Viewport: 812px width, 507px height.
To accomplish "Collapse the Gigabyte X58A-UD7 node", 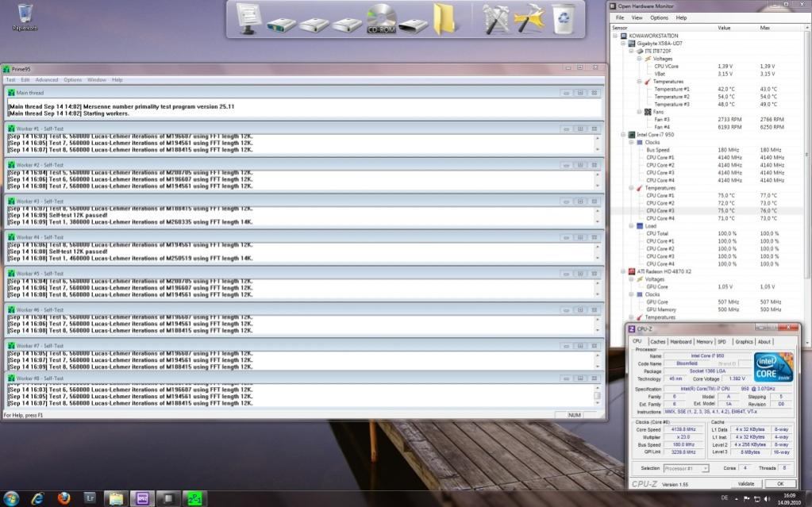I will point(623,44).
